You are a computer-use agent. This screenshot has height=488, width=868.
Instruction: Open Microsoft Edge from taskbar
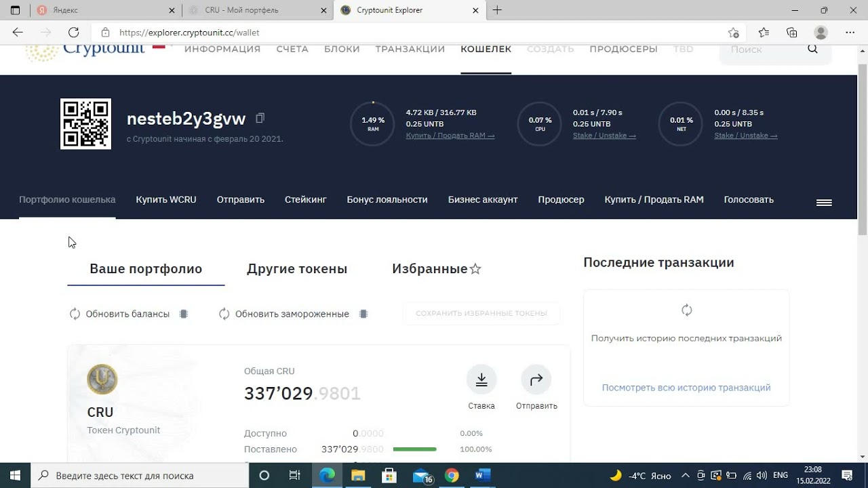328,475
